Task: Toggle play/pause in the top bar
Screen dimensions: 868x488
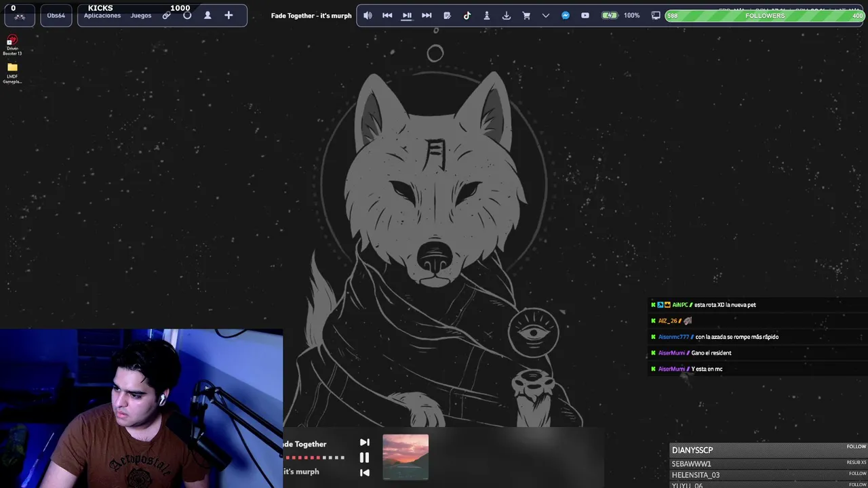Action: pos(407,16)
